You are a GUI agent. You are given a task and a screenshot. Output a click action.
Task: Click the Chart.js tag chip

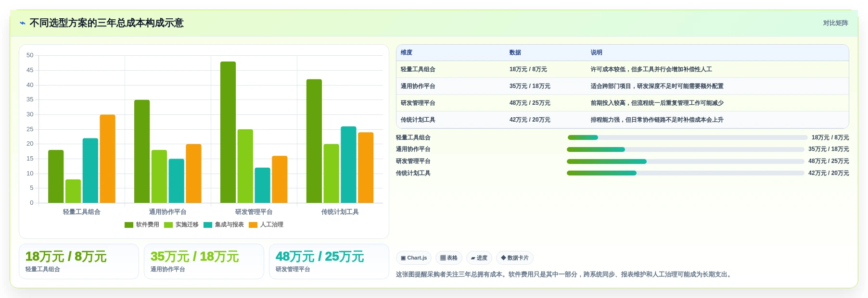click(x=414, y=258)
